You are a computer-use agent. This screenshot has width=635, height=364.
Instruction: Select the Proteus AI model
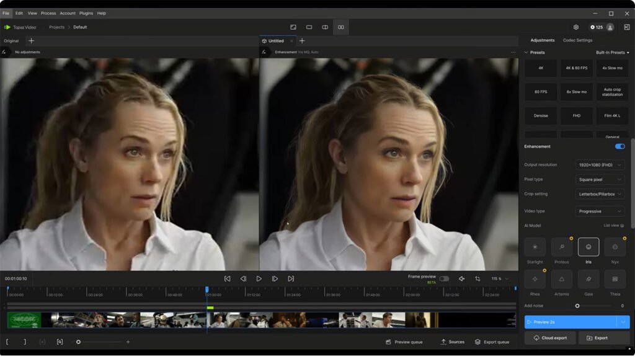coord(562,247)
